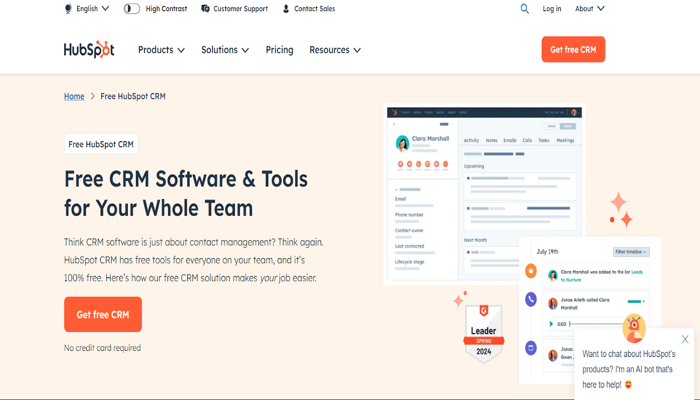
Task: Open the Customer Support link
Action: [240, 8]
